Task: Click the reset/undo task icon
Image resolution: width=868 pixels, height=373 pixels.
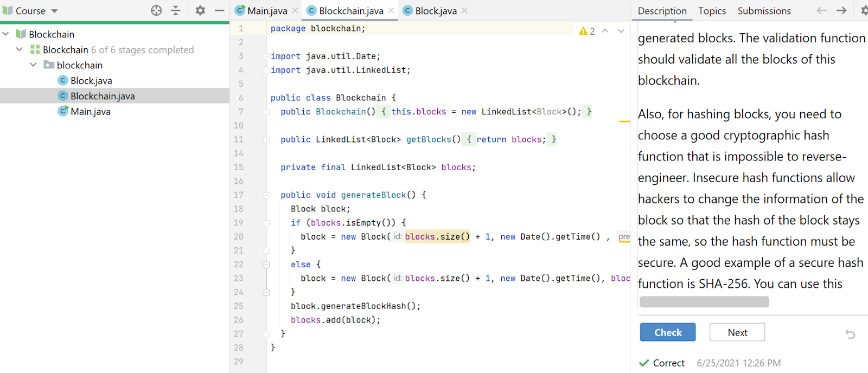Action: coord(850,335)
